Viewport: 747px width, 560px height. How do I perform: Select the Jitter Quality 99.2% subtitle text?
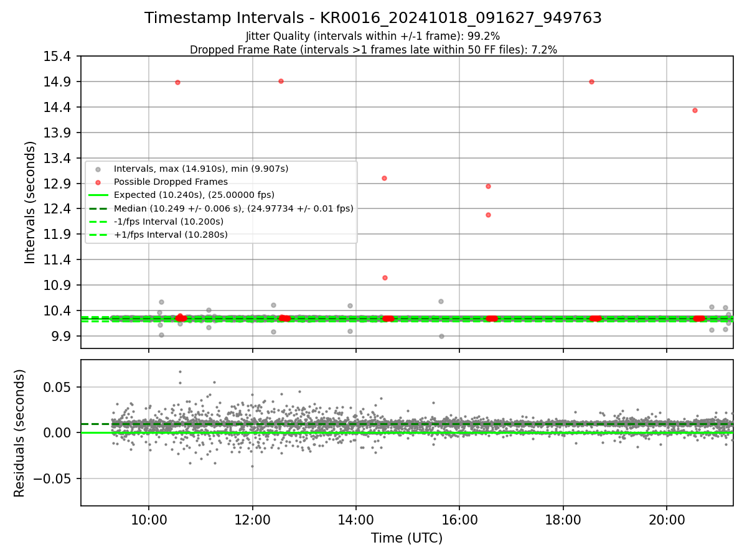pos(373,36)
